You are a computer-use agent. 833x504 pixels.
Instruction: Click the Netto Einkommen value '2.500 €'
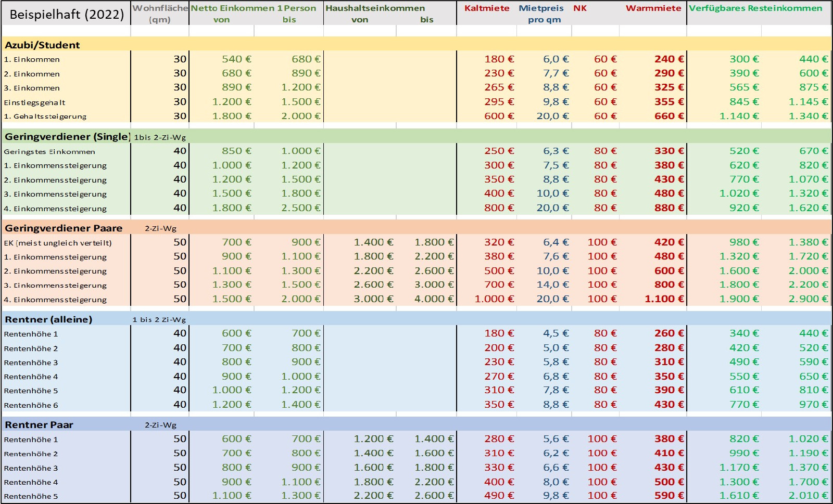tap(301, 208)
